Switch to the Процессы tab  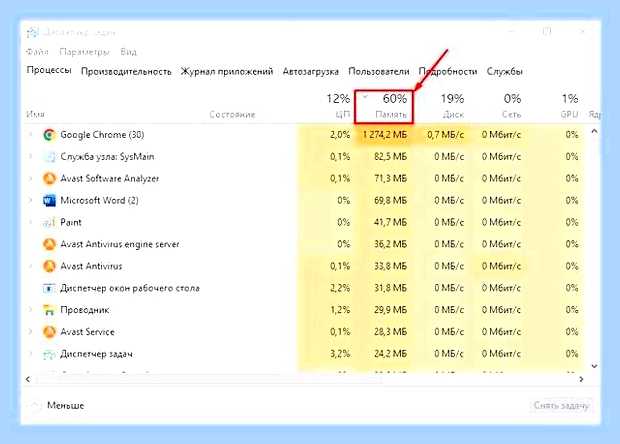(49, 70)
